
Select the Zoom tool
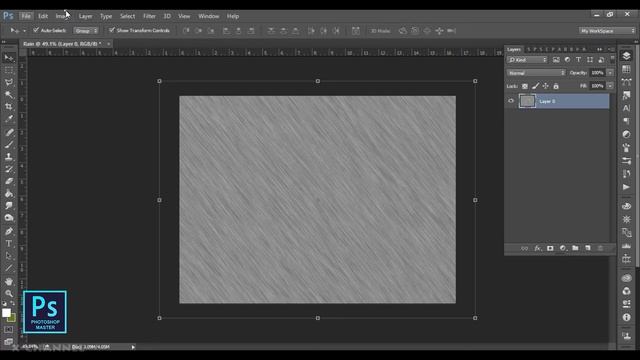tap(9, 293)
